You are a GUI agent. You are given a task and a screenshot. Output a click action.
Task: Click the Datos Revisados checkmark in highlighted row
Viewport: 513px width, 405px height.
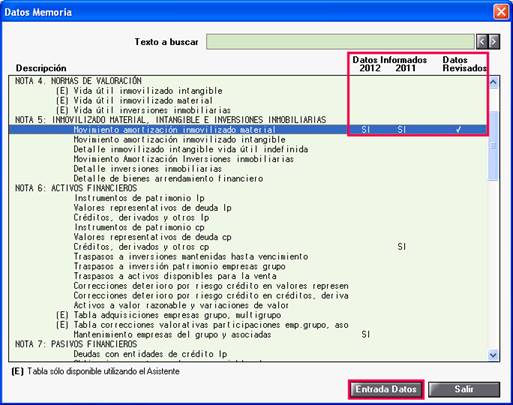click(x=459, y=130)
